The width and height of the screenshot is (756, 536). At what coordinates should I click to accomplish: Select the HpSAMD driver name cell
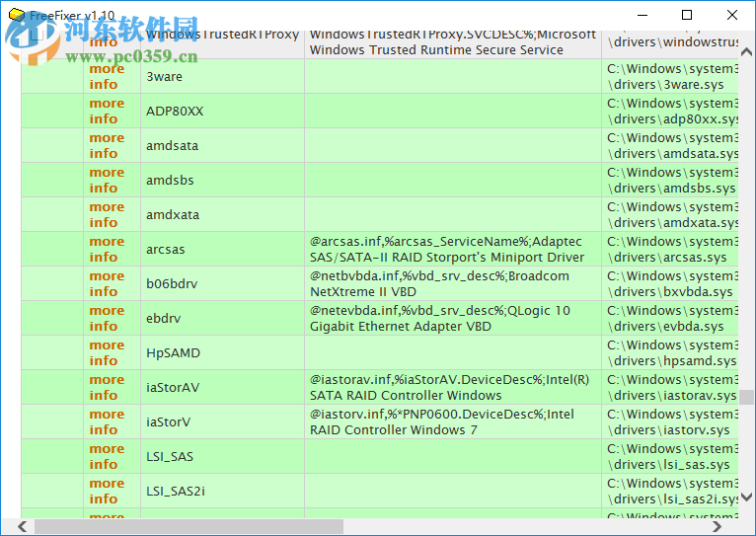pyautogui.click(x=222, y=352)
